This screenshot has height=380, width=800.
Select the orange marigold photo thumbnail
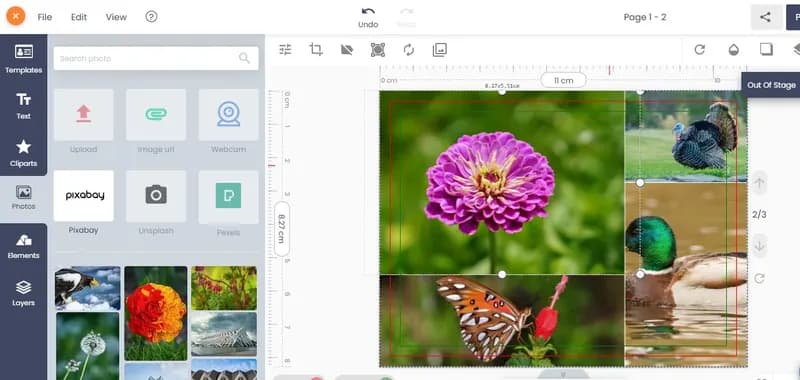pos(156,313)
